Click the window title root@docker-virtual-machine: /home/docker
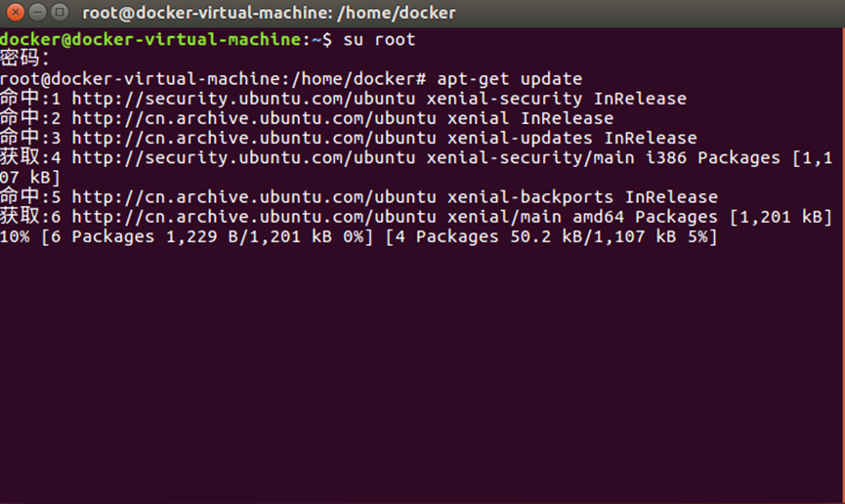The height and width of the screenshot is (504, 845). coord(269,13)
